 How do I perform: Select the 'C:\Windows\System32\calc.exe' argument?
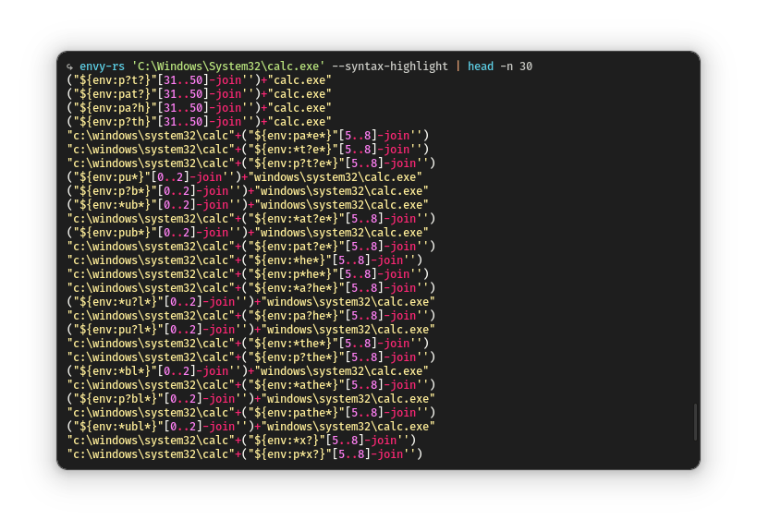coord(228,66)
